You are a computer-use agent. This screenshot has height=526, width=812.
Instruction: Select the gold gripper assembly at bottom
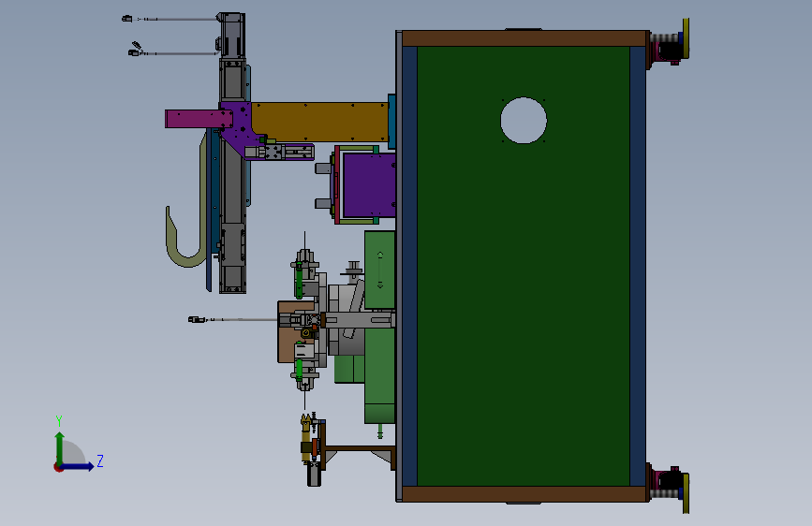307,438
